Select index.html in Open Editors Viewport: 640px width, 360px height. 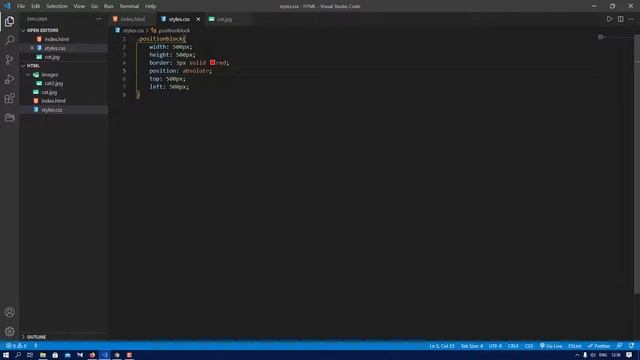pos(57,39)
